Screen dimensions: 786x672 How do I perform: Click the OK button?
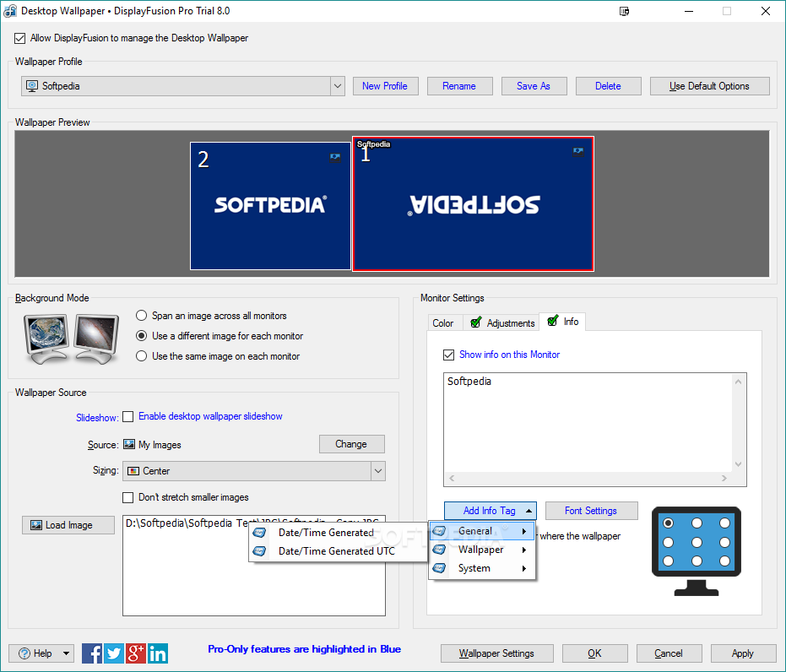(595, 653)
